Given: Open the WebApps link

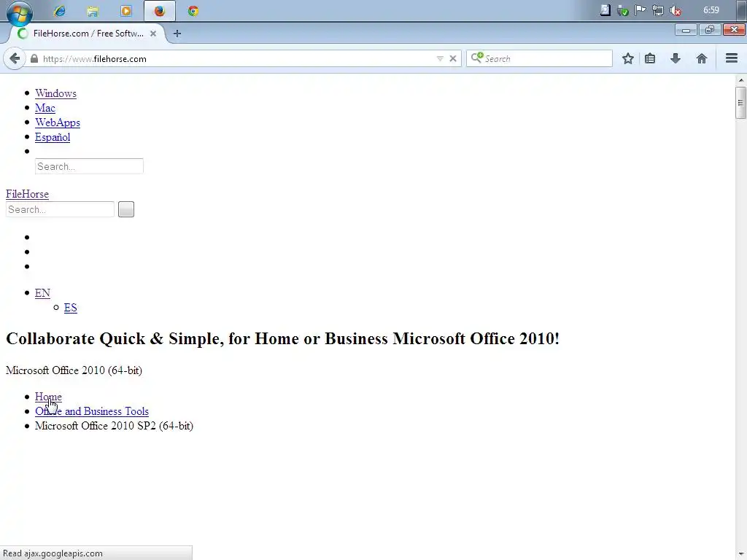Looking at the screenshot, I should (x=57, y=122).
